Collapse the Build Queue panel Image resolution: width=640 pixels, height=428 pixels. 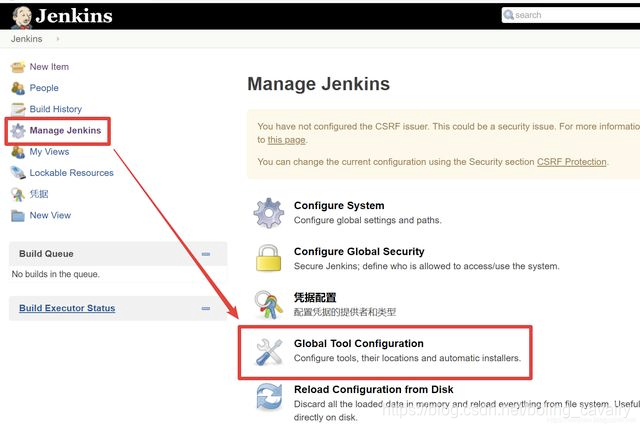point(206,254)
